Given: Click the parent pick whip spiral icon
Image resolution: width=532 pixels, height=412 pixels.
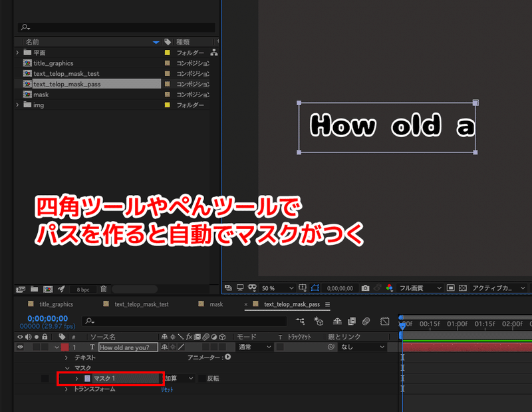Looking at the screenshot, I should pos(331,347).
